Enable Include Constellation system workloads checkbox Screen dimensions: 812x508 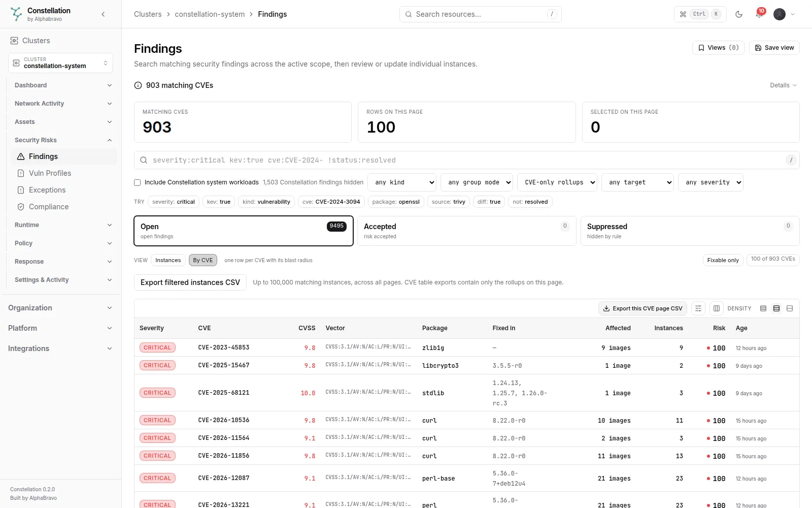[x=137, y=182]
